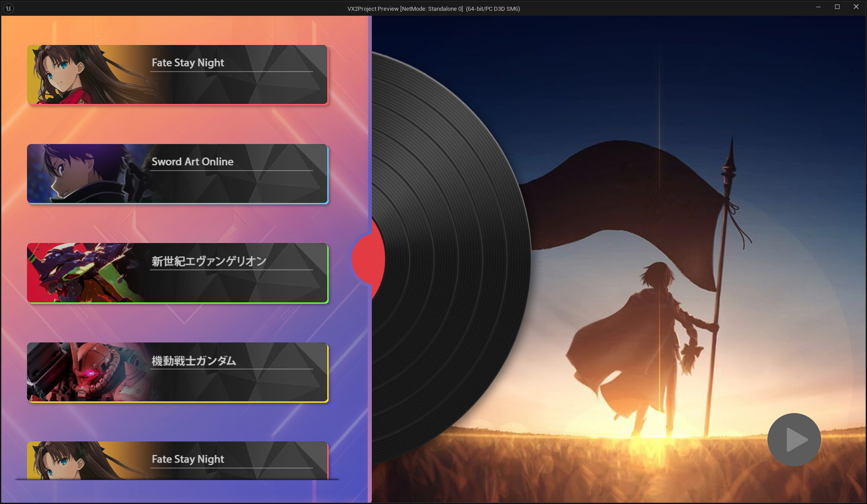Minimize the VX2Project Preview window

(x=818, y=7)
